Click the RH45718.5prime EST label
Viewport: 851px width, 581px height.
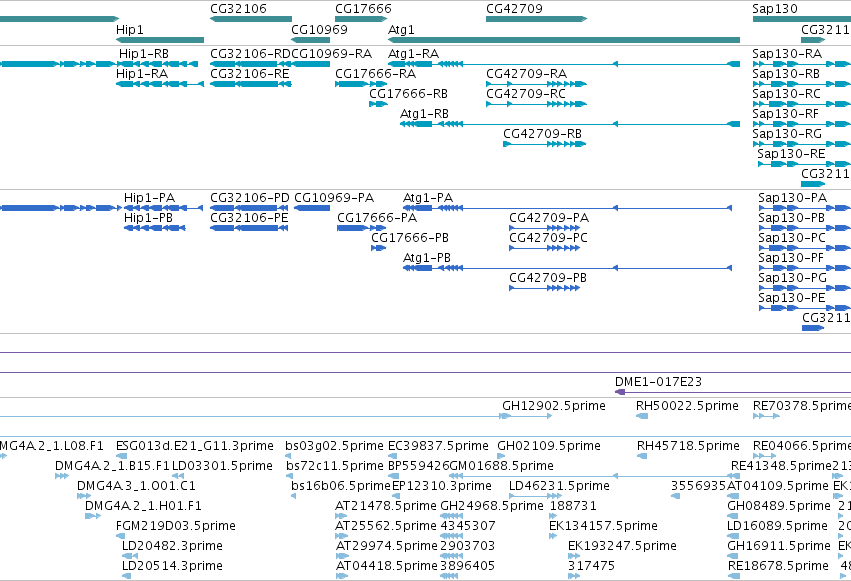688,446
